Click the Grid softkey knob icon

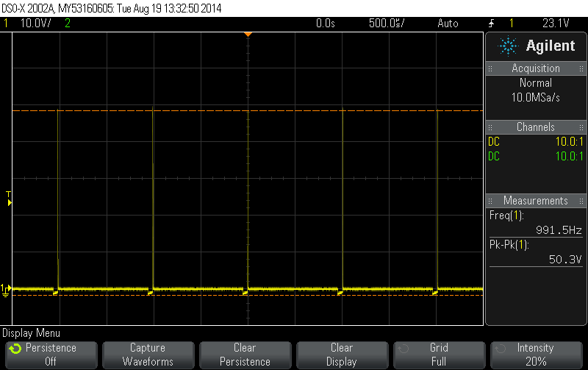(403, 349)
